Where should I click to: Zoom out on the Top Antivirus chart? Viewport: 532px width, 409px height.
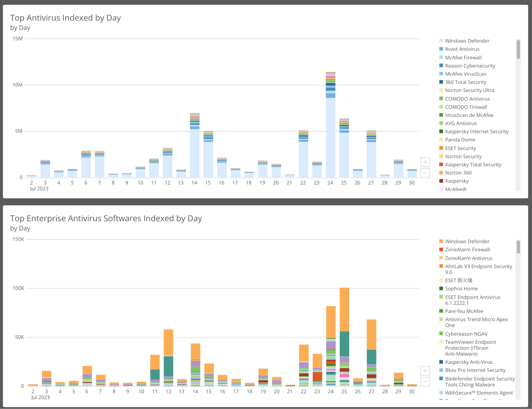click(x=425, y=173)
